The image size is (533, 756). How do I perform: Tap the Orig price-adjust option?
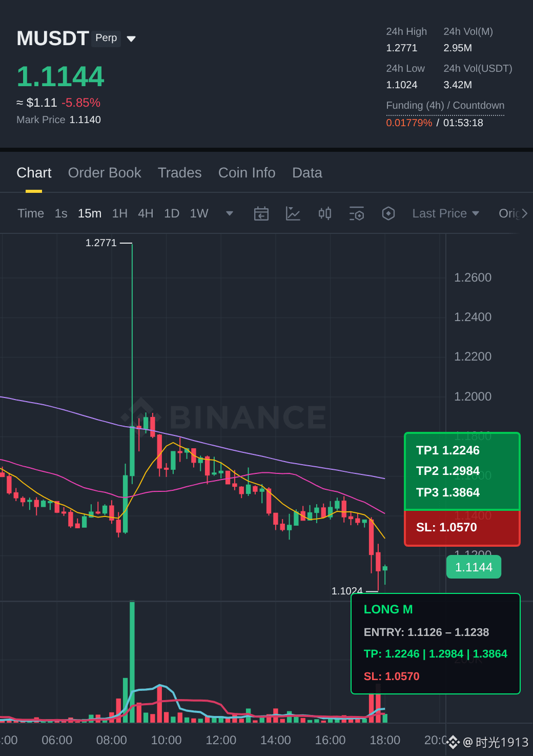(x=509, y=213)
